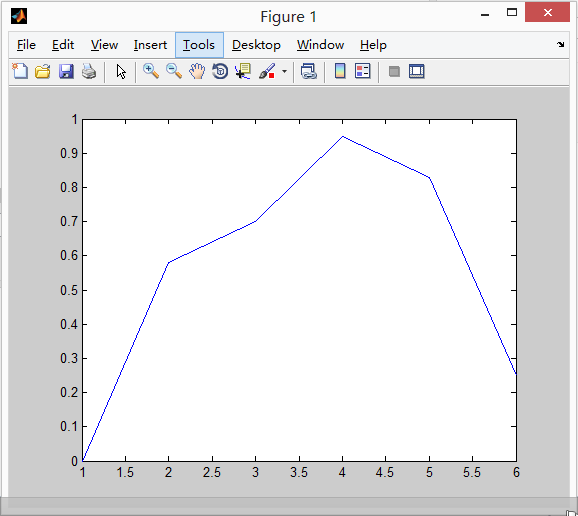Click the y-axis tick label 0.1
This screenshot has width=578, height=516.
[69, 426]
